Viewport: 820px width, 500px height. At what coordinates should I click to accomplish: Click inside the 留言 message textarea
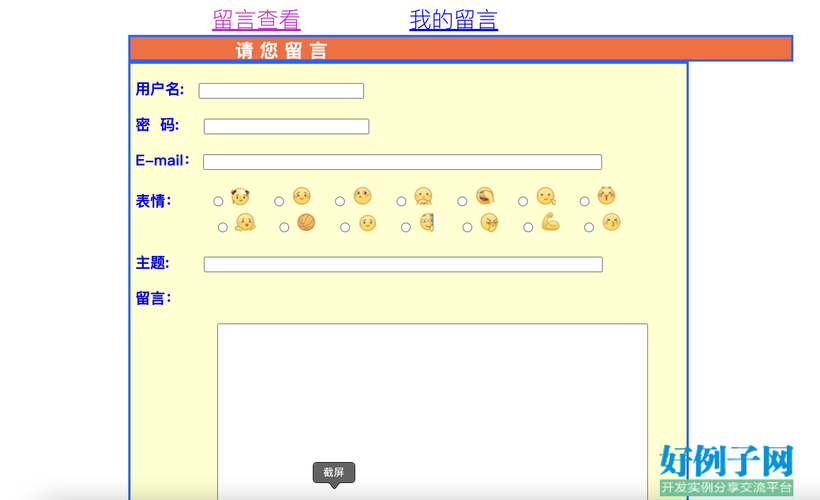pos(432,410)
